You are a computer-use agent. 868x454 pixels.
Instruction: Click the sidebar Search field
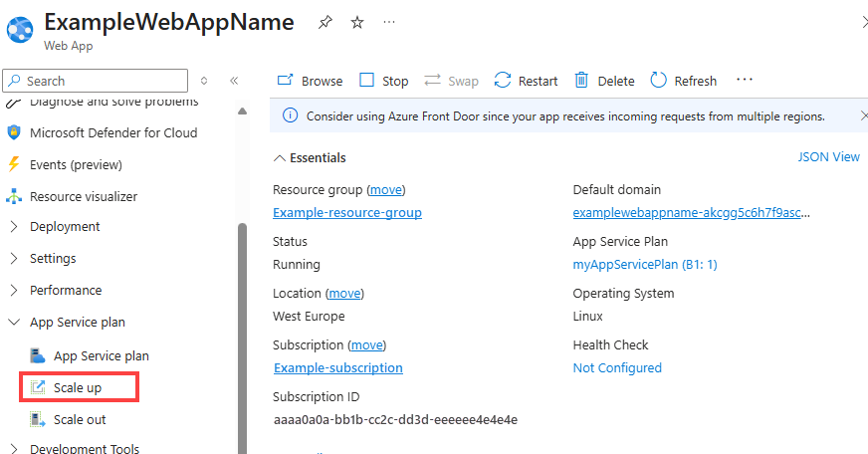(100, 81)
